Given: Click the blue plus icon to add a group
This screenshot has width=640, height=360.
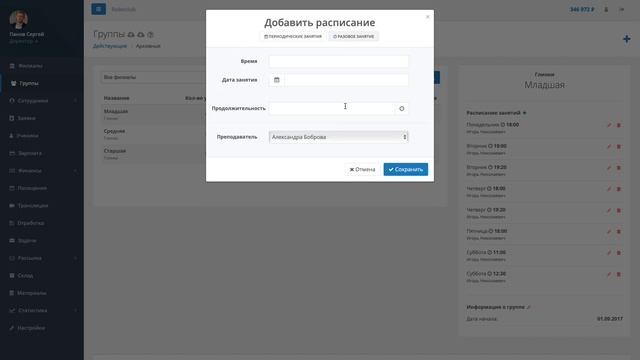Looking at the screenshot, I should (x=626, y=39).
